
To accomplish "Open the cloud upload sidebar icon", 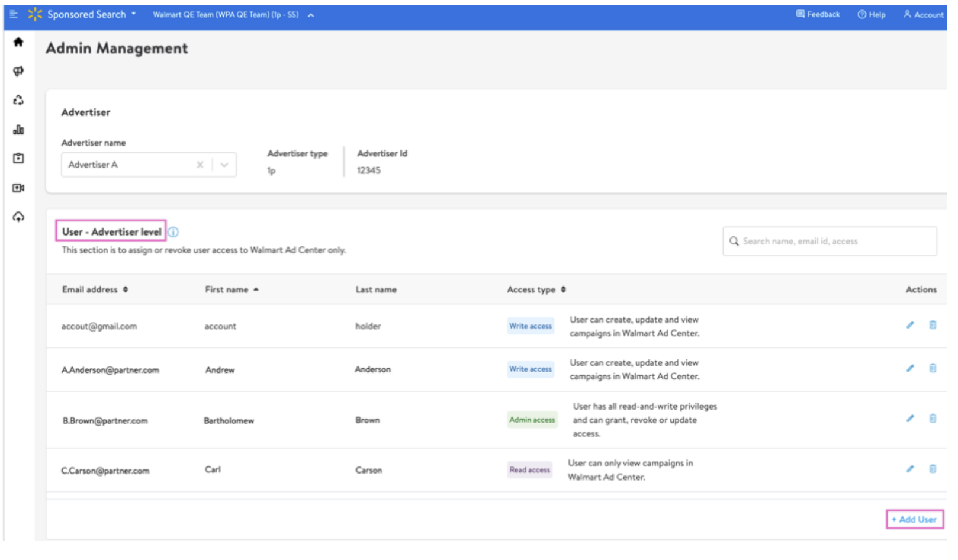I will point(18,217).
